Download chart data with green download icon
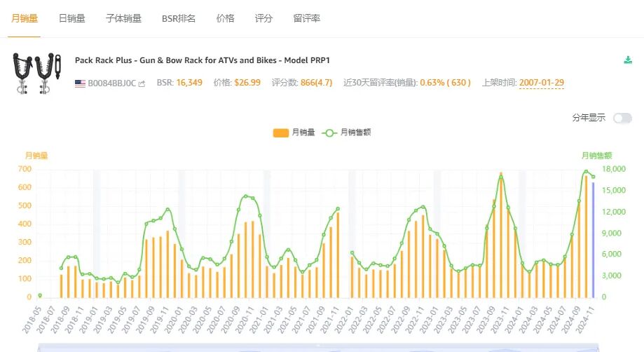Screen dimensions: 644x352 [628, 60]
